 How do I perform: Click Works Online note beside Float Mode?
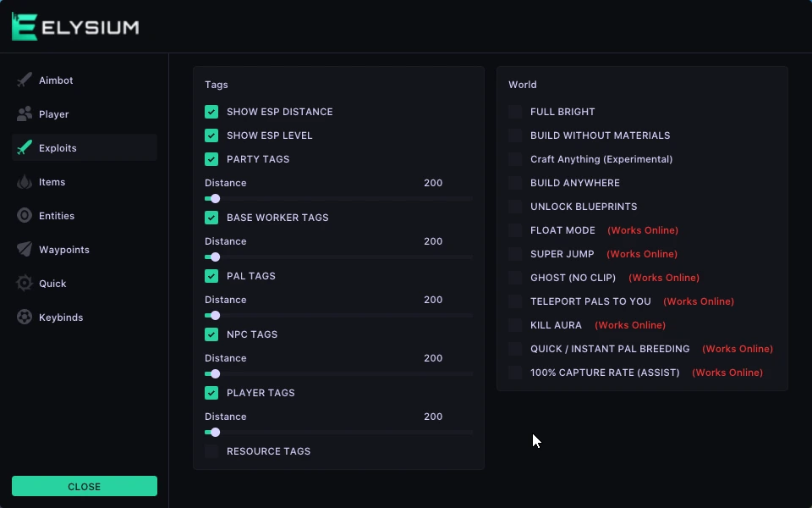643,230
